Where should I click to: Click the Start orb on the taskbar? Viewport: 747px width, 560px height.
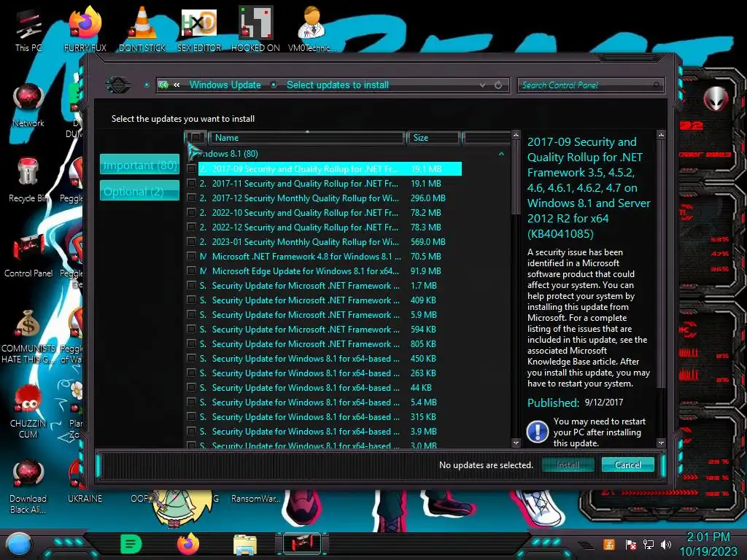click(19, 544)
